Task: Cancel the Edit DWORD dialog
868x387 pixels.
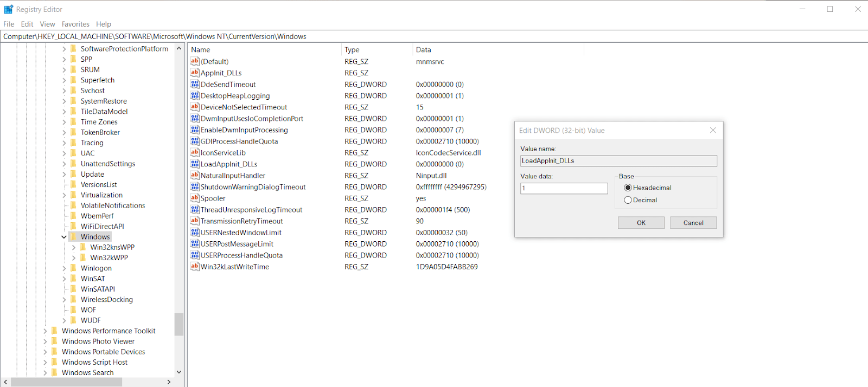Action: click(x=693, y=223)
